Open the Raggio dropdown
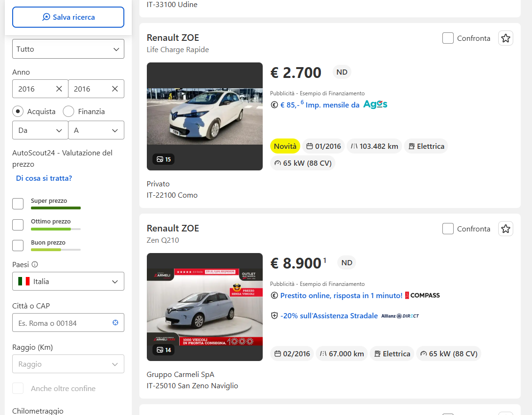Image resolution: width=532 pixels, height=415 pixels. [68, 364]
